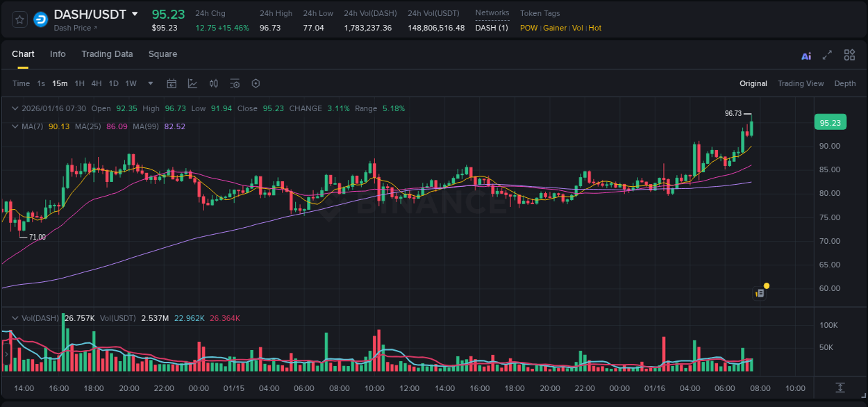Switch chart to TradingView mode
Screen dimensions: 868x407
[801, 83]
